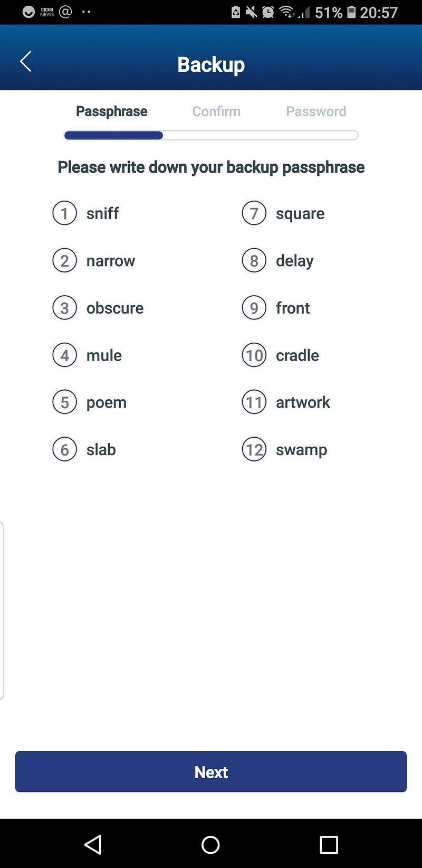Tap the battery indicator in status bar
The height and width of the screenshot is (868, 422).
click(351, 12)
